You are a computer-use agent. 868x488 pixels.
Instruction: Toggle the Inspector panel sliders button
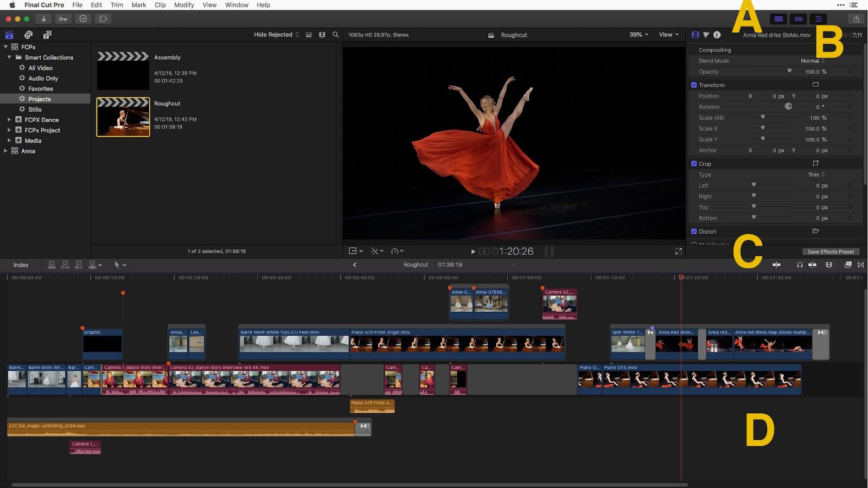tap(819, 19)
